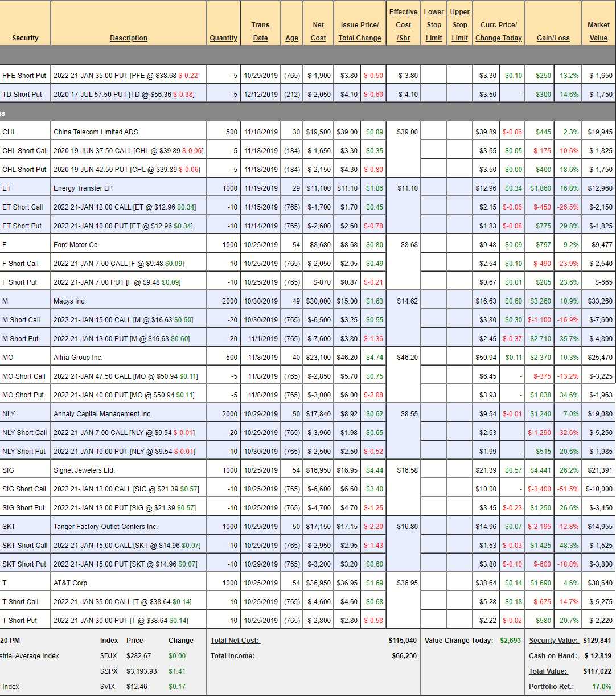Click the SIG Short Call security cell
Image resolution: width=616 pixels, height=697 pixels.
coord(24,489)
